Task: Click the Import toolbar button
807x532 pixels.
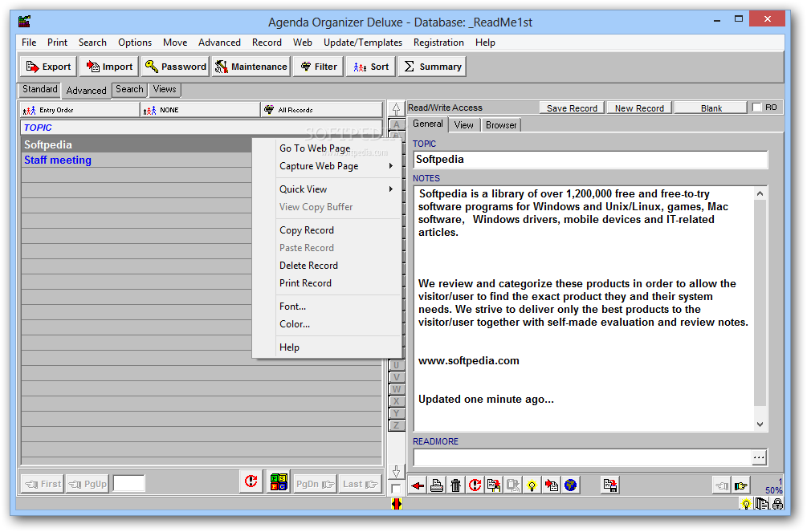Action: click(109, 67)
